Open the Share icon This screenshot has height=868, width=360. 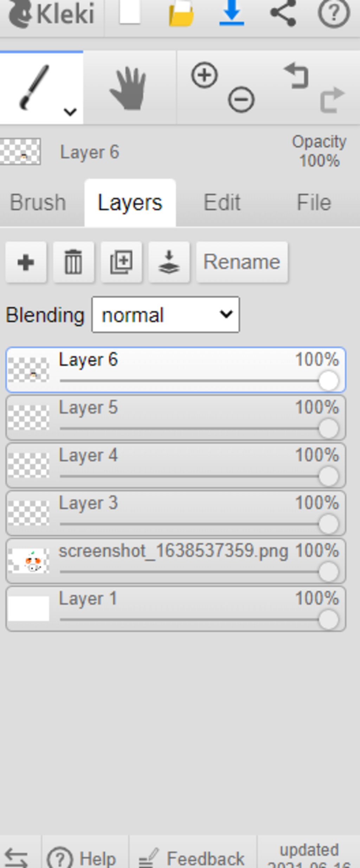click(x=283, y=13)
